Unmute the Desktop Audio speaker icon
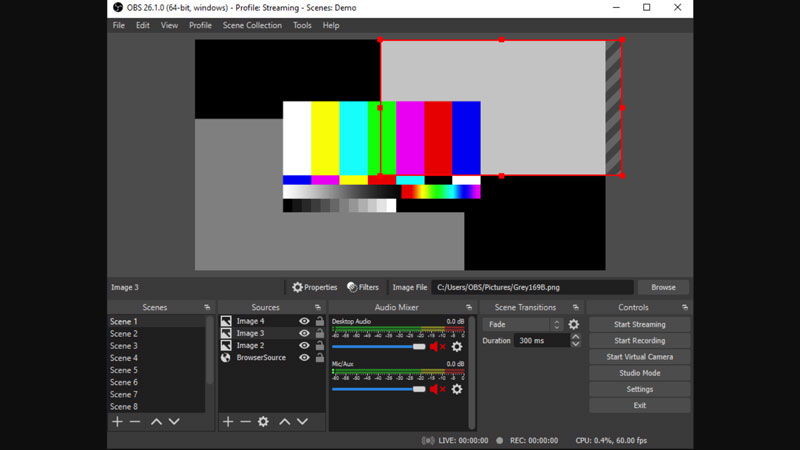800x450 pixels. pos(437,347)
